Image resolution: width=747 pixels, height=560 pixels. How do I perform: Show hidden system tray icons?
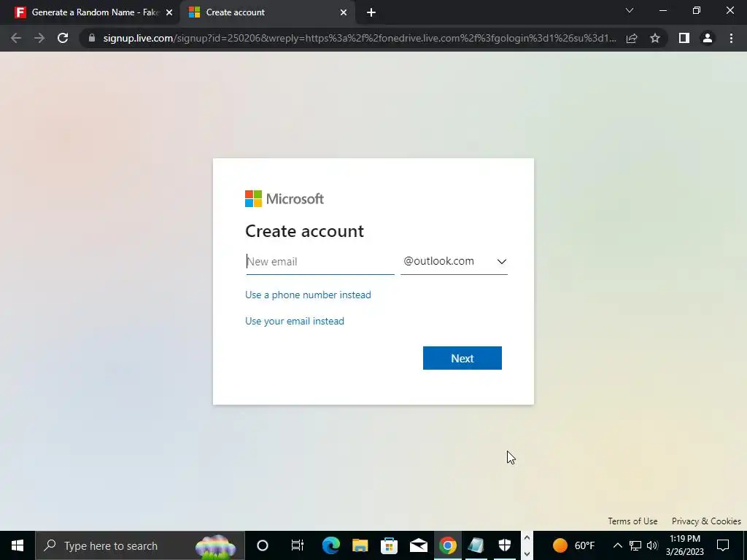coord(617,545)
